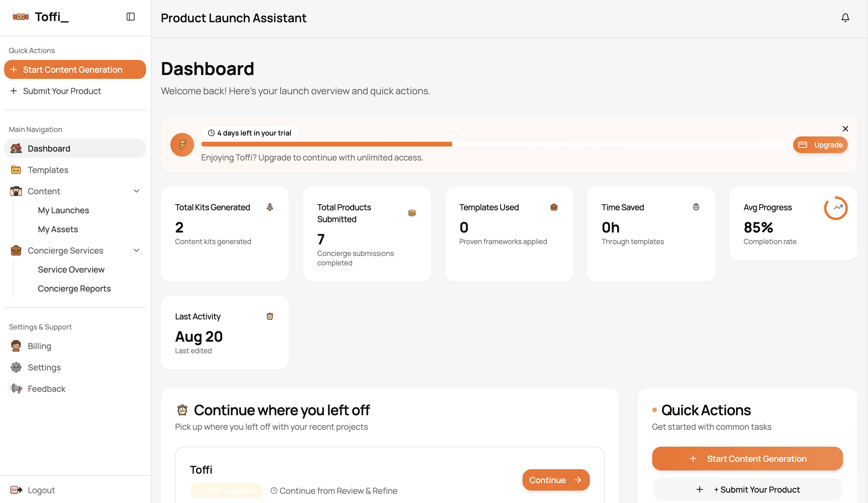Click the Time Saved value 0h

(610, 227)
